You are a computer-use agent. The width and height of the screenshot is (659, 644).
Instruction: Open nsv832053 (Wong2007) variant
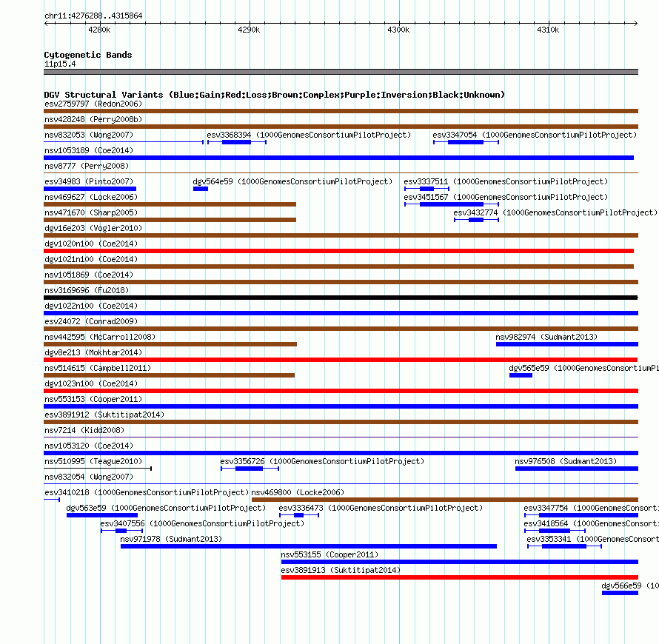(89, 135)
